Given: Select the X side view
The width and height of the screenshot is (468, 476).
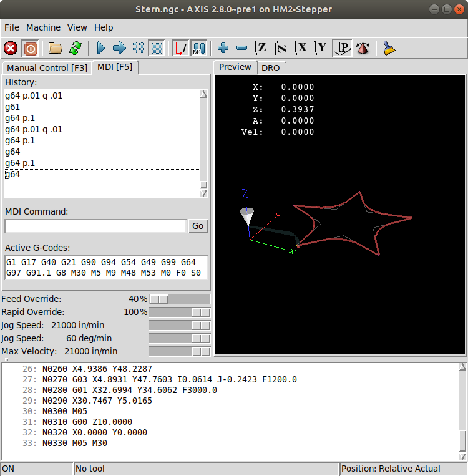Looking at the screenshot, I should [301, 48].
